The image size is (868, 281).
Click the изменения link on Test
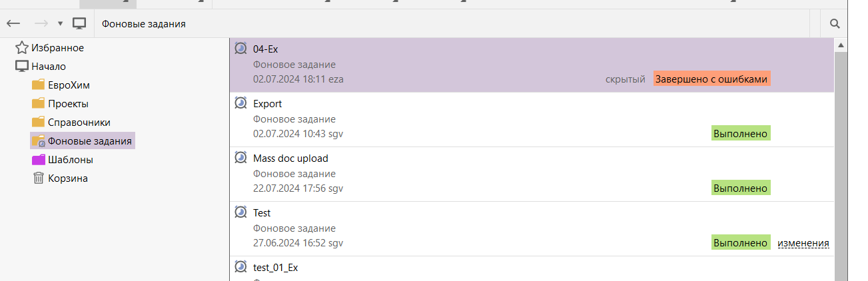pos(803,243)
